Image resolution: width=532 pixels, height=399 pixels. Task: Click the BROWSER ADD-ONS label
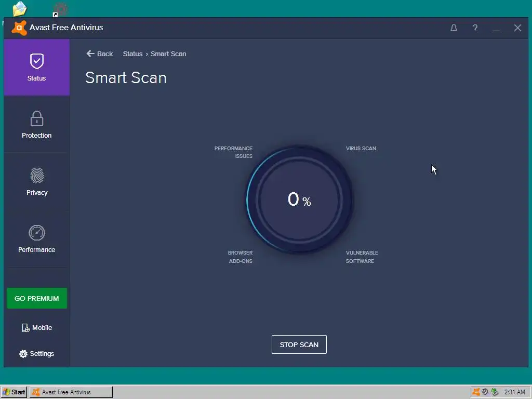pos(240,257)
